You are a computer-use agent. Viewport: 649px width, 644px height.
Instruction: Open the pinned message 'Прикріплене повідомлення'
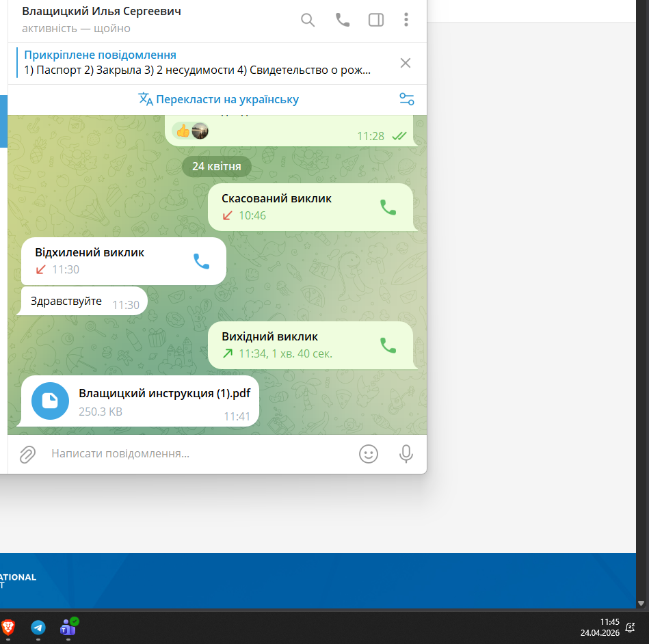pos(197,63)
